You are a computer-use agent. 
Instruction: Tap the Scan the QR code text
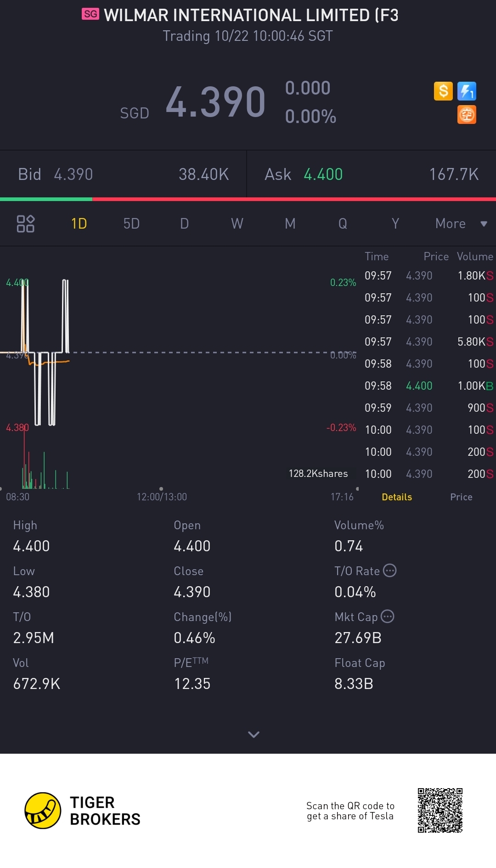(x=350, y=811)
